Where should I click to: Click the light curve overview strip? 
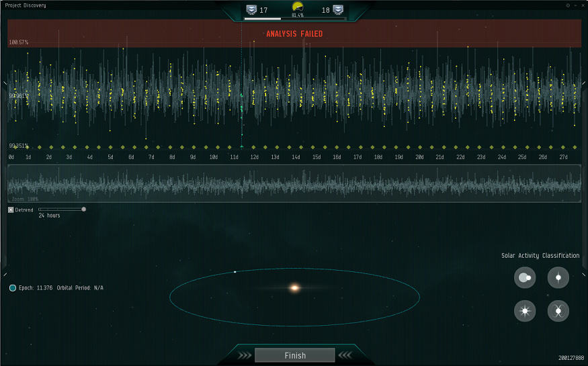pyautogui.click(x=294, y=183)
